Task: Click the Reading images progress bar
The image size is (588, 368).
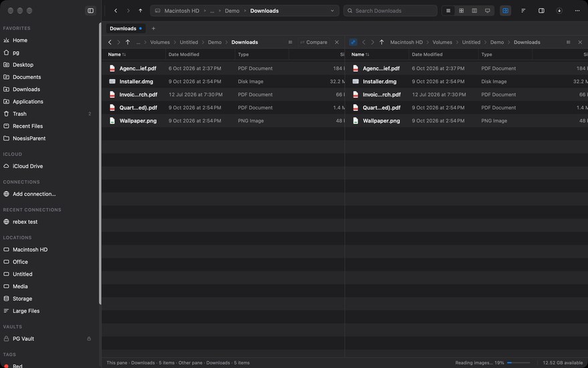Action: tap(519, 363)
